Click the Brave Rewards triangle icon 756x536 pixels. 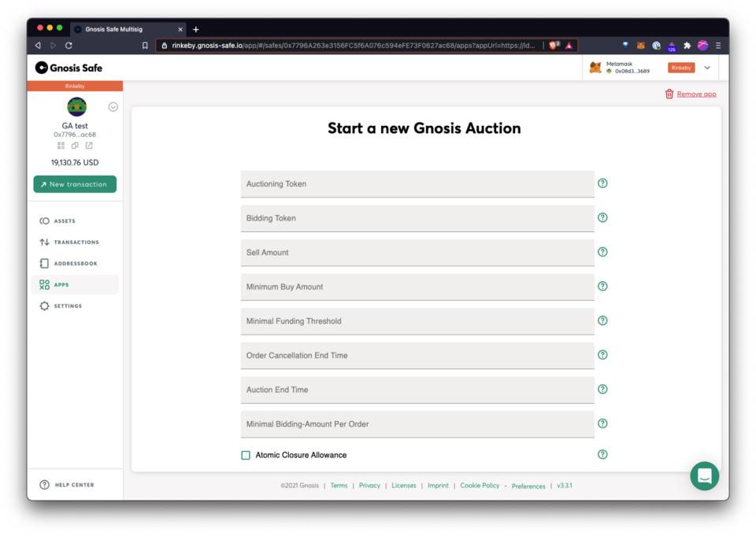coord(569,46)
